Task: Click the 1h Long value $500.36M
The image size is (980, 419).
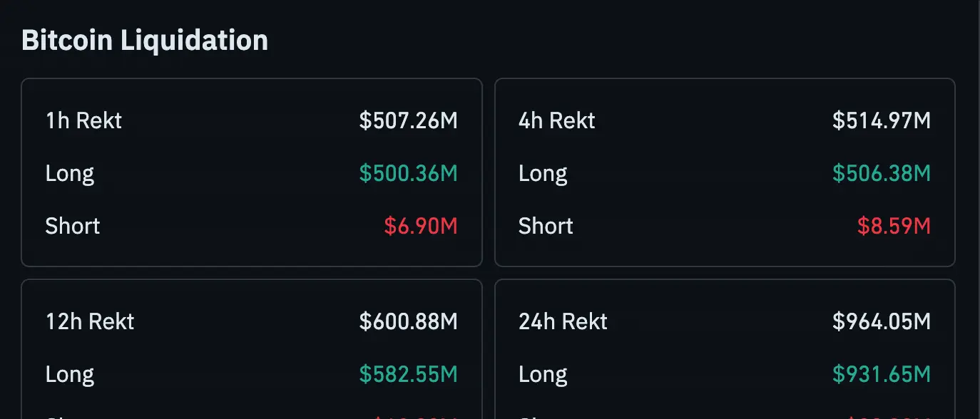Action: point(408,174)
